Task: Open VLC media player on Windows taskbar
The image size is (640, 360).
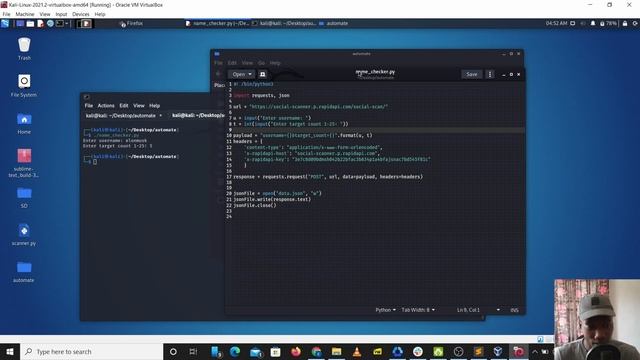Action: (x=357, y=351)
